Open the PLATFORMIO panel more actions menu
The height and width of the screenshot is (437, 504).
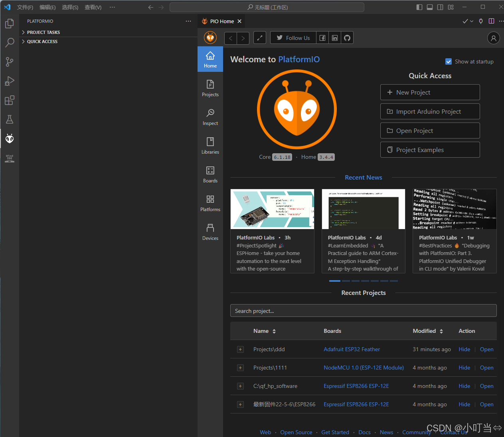point(188,21)
